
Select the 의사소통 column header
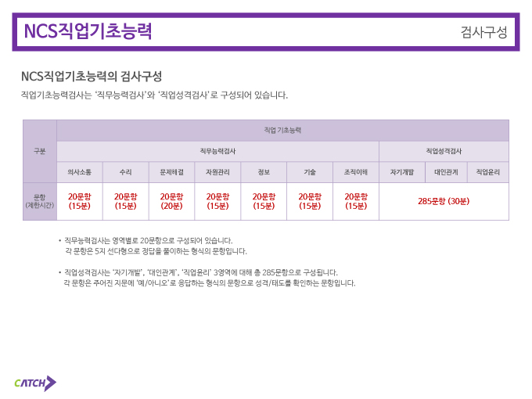(x=80, y=172)
